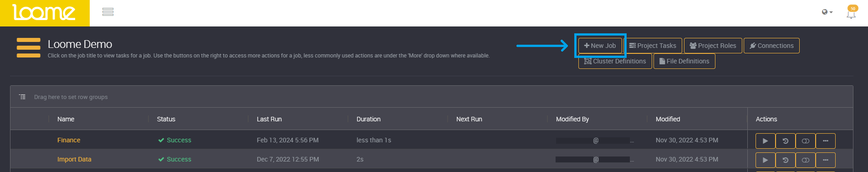This screenshot has height=172, width=868.
Task: Sort by the Last Run column
Action: click(269, 119)
